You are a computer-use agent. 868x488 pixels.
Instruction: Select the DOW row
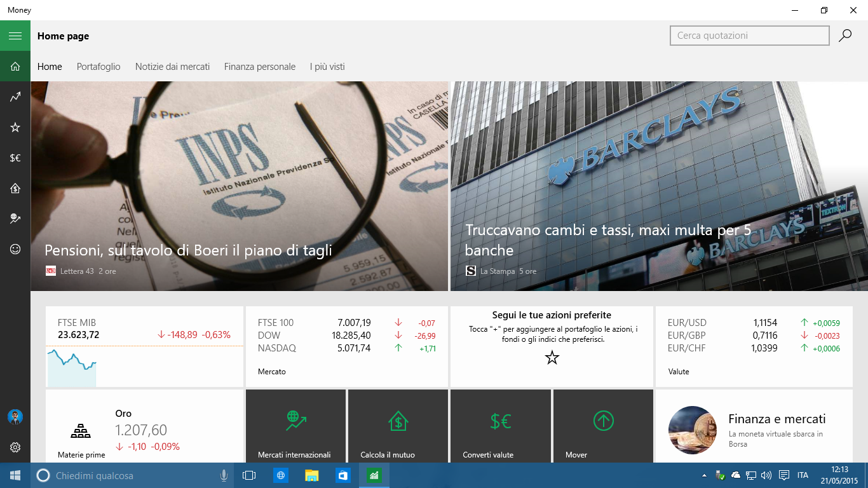pos(347,335)
